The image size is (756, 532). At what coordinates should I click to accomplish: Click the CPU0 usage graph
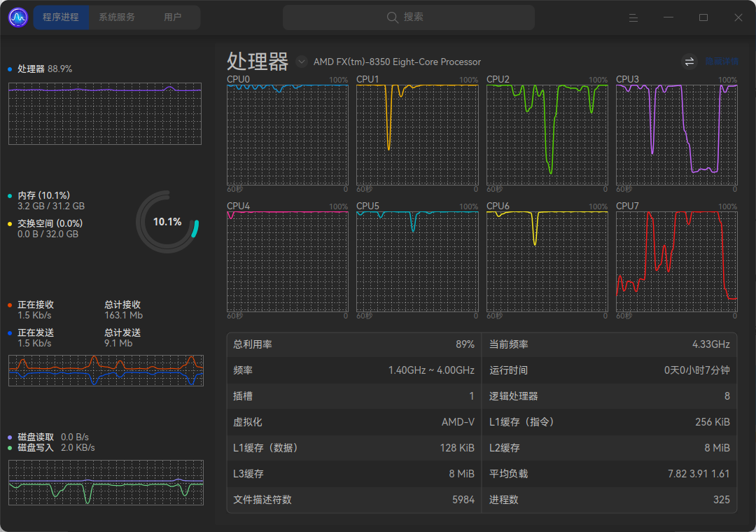(288, 135)
